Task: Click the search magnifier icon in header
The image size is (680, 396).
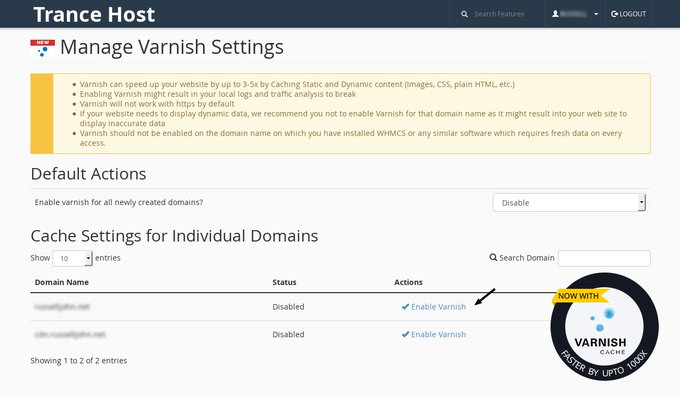Action: 464,14
